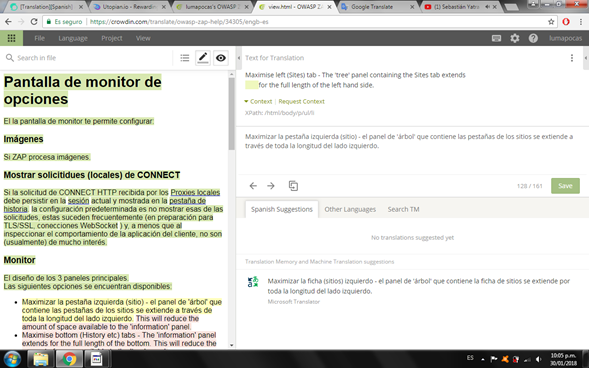589x368 pixels.
Task: Pick the Microsoft Translator suggestion text
Action: 418,286
